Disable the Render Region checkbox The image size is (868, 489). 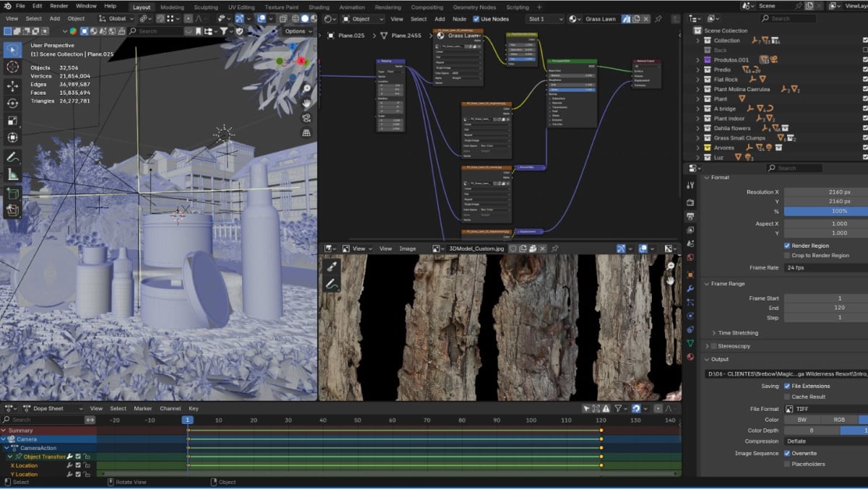[x=787, y=246]
